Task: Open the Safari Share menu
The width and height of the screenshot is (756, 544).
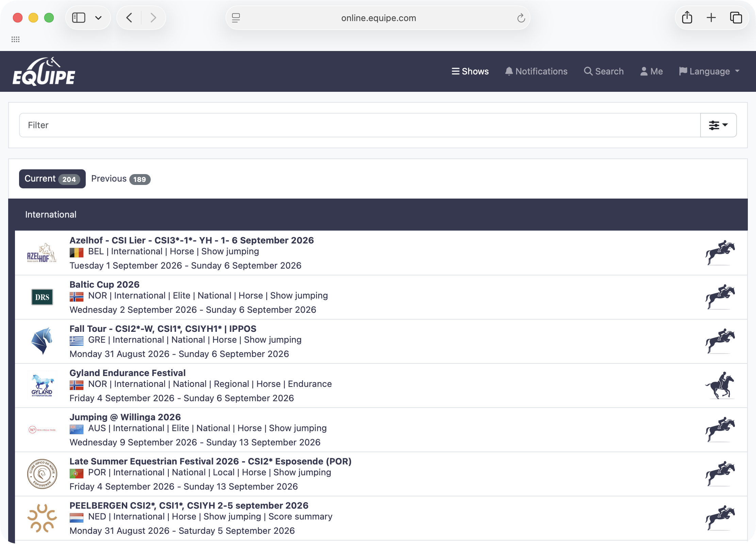Action: pos(687,18)
